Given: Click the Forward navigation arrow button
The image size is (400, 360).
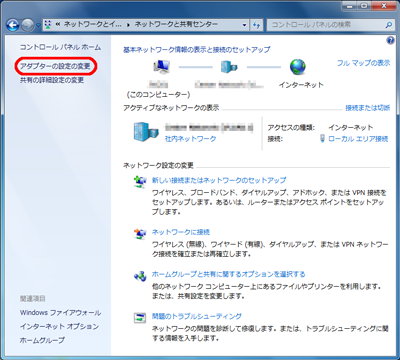Looking at the screenshot, I should coord(28,25).
